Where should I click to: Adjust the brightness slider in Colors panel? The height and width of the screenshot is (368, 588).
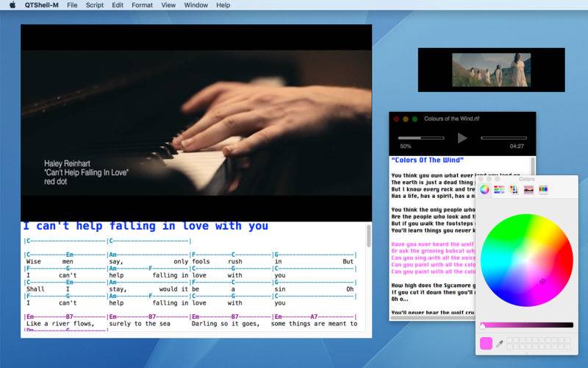[x=527, y=325]
